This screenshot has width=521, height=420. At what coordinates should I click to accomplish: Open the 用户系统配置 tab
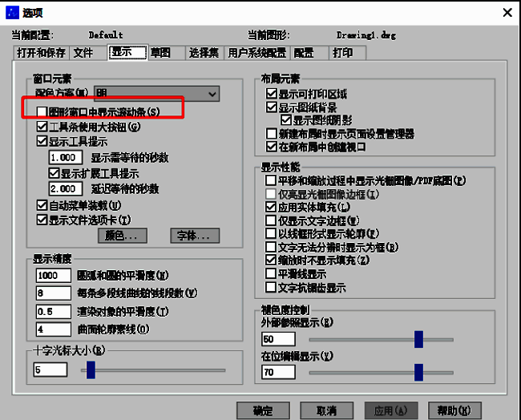tap(256, 53)
